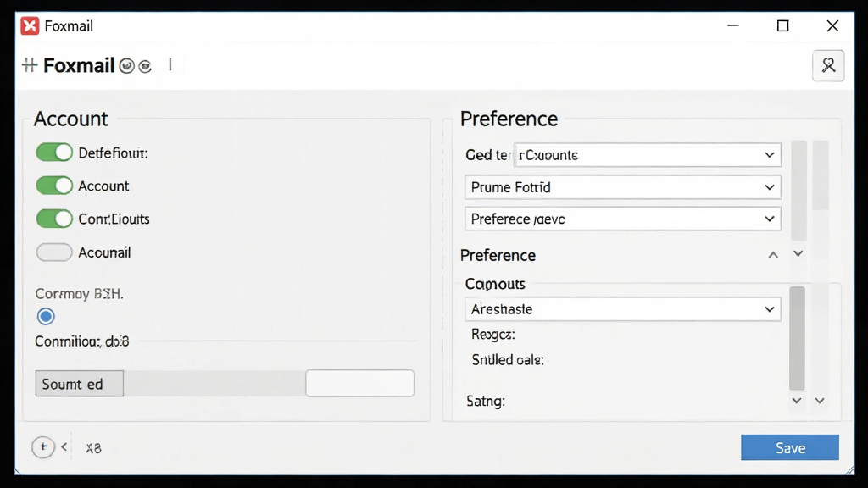Expand the Areshaste dropdown
The width and height of the screenshot is (868, 488).
tap(623, 309)
